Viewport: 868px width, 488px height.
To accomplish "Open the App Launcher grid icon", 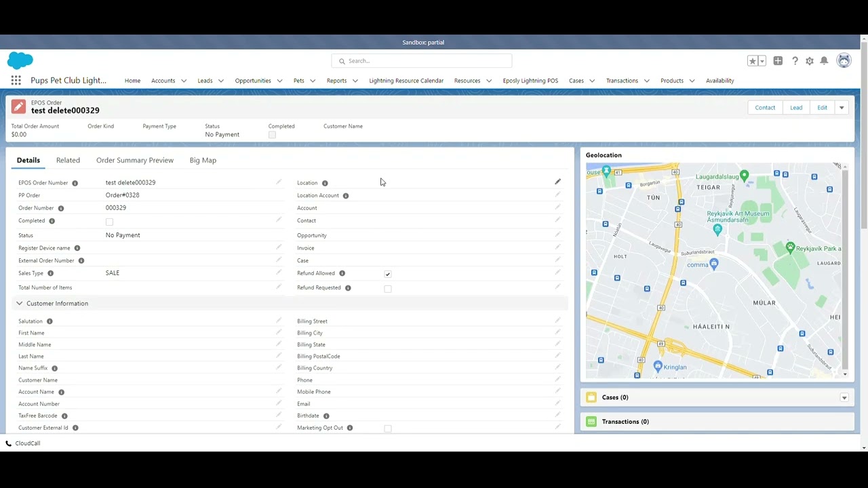I will pos(16,80).
